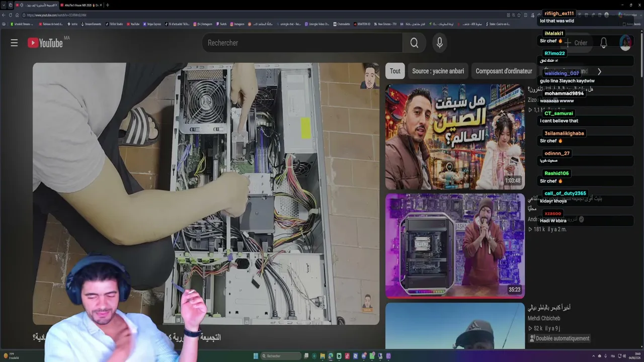Open the StreamElements bookmark
The width and height of the screenshot is (644, 362).
tap(92, 24)
